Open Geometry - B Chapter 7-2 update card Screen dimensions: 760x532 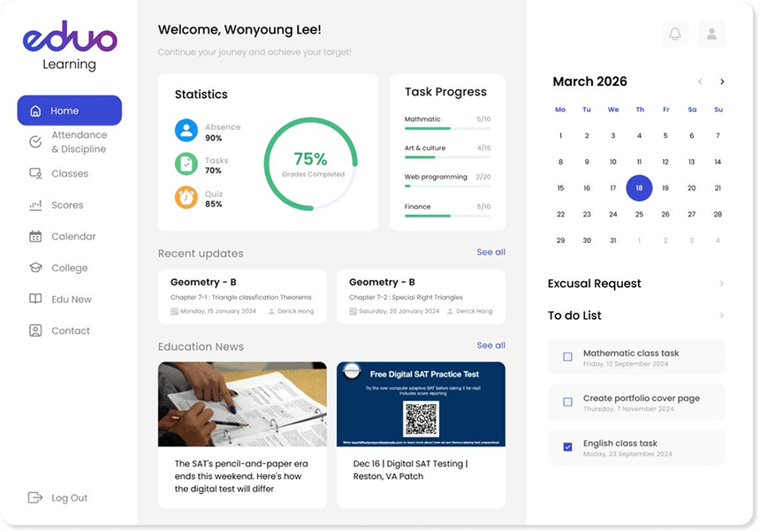point(421,297)
